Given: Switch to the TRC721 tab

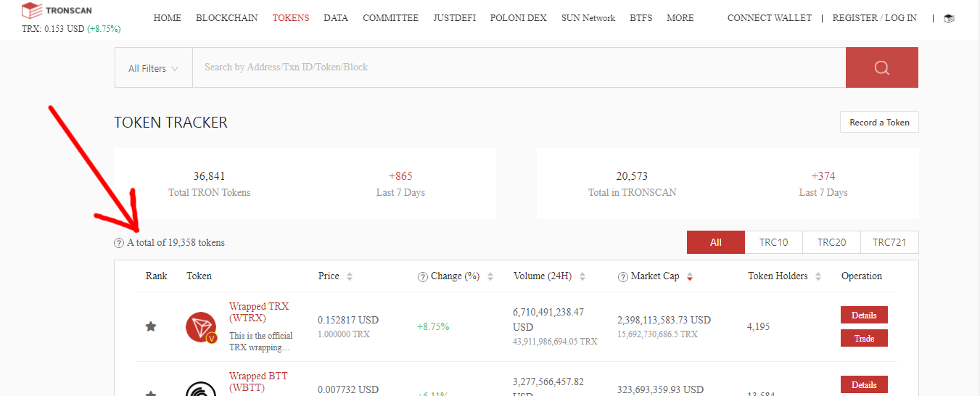Looking at the screenshot, I should click(x=889, y=242).
